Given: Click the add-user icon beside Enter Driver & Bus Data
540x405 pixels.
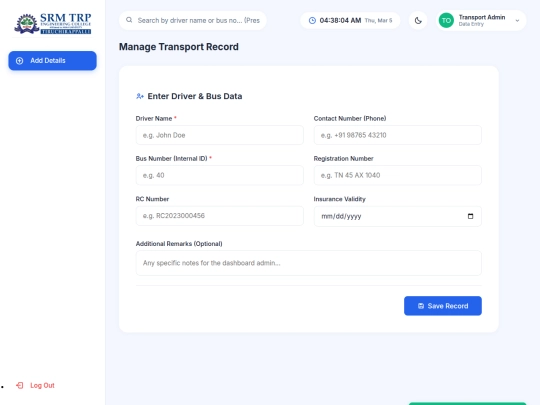Looking at the screenshot, I should (140, 96).
